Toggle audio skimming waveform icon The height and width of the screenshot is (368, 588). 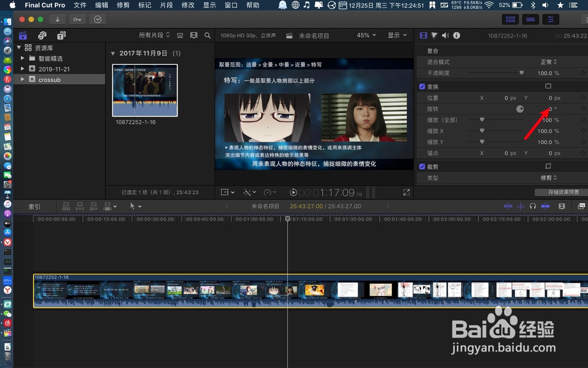tap(521, 205)
